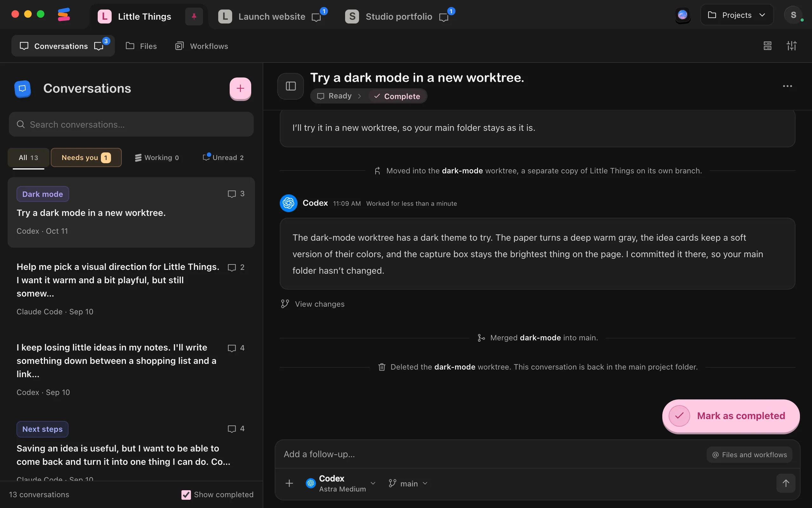The width and height of the screenshot is (812, 508).
Task: Open conversation 'I keep losing little ideas'
Action: (131, 369)
